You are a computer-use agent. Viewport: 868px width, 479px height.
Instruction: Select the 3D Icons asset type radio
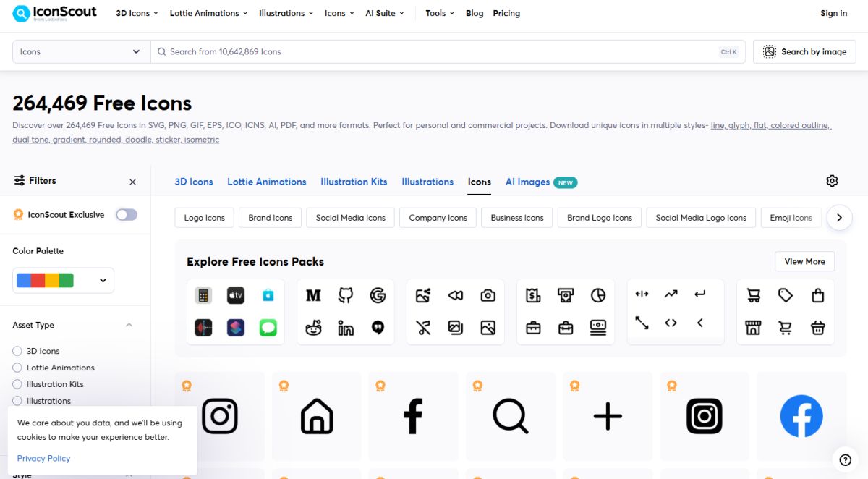click(17, 351)
